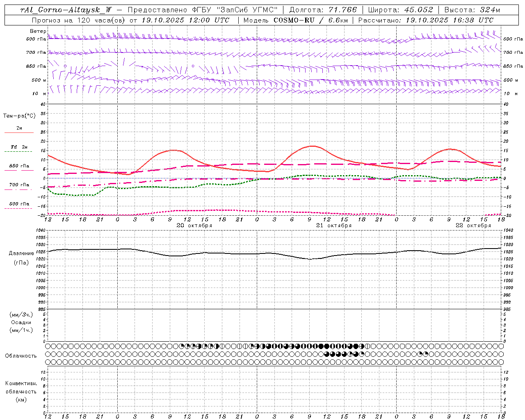Screen dimensions: 525x420
Task: Click the forecast header Прогноз на 120 часа(ов)
Action: point(79,20)
